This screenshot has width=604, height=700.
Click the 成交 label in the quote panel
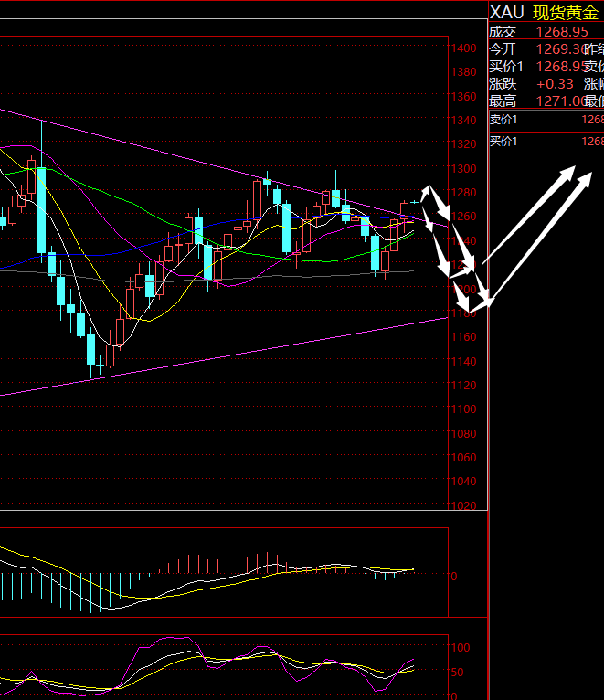pos(503,32)
